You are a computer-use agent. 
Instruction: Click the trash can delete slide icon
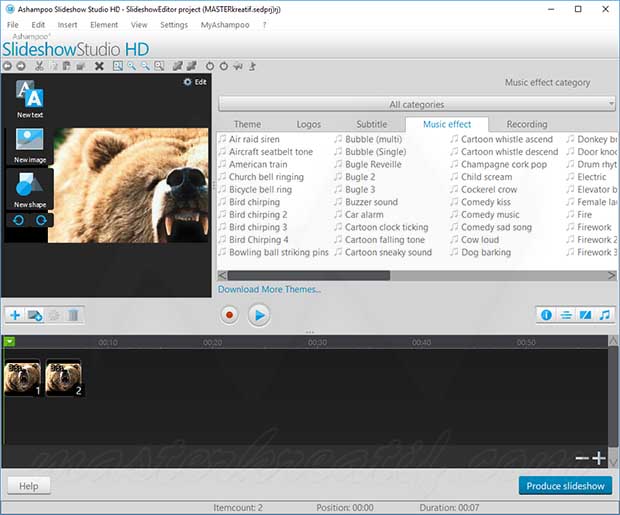[73, 315]
